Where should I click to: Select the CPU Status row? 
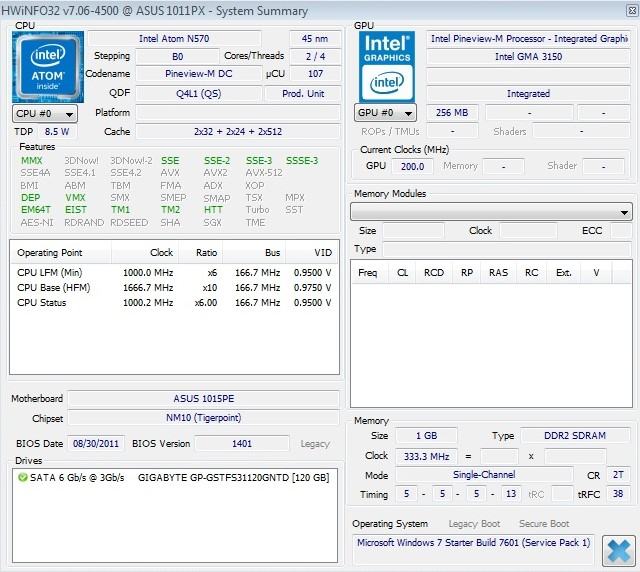pyautogui.click(x=174, y=303)
